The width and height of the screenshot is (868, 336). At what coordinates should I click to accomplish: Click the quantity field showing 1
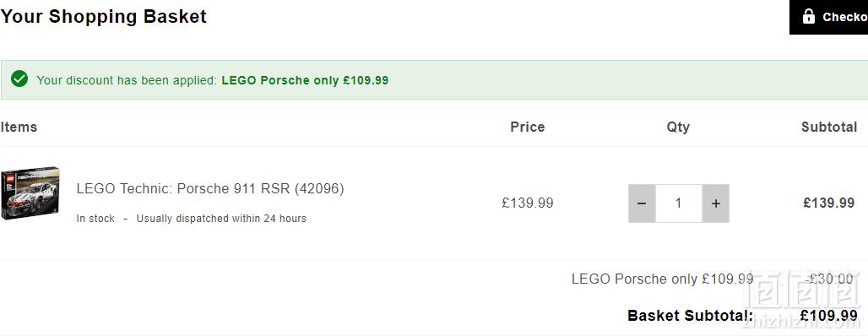coord(679,203)
